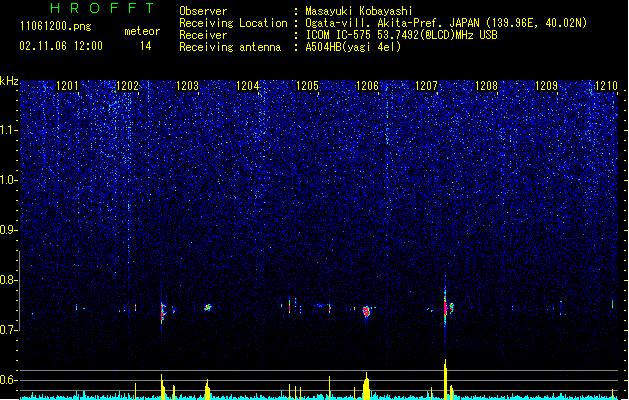Image resolution: width=629 pixels, height=400 pixels.
Task: Click the kHz axis unit label
Action: pos(9,81)
